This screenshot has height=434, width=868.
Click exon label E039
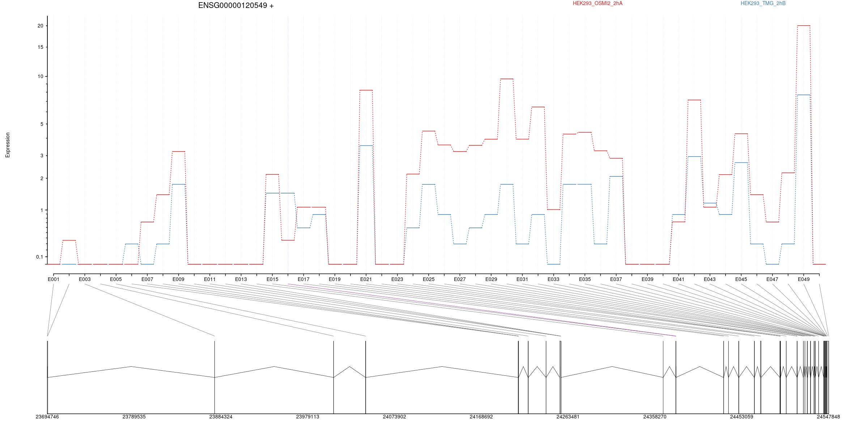pyautogui.click(x=647, y=279)
